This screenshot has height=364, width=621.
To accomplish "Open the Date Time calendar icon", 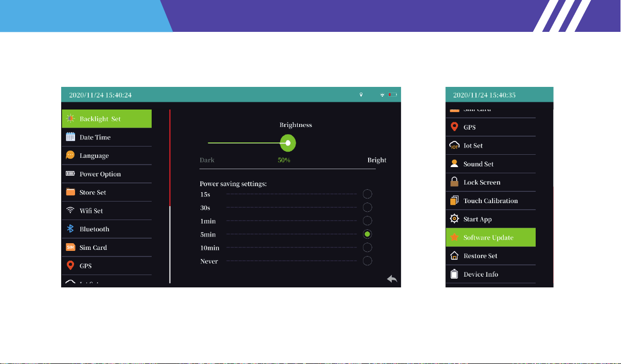I will [70, 137].
